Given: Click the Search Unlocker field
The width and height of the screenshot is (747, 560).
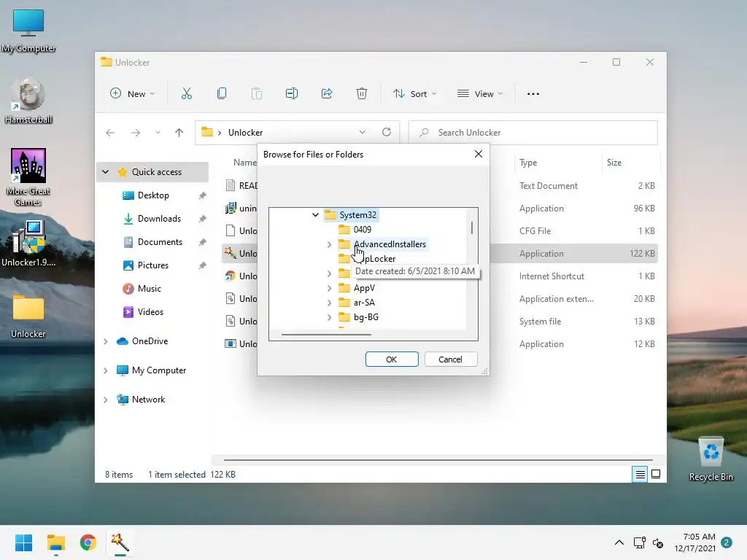Looking at the screenshot, I should point(533,133).
